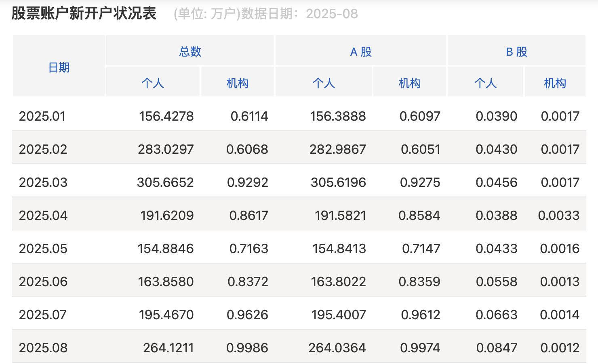Click the value 0.9292
The width and height of the screenshot is (598, 364).
pyautogui.click(x=248, y=182)
